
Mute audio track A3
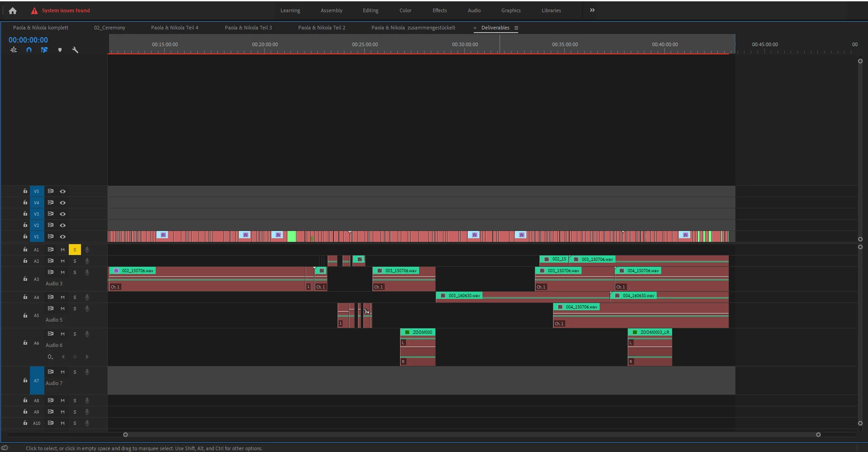[62, 272]
